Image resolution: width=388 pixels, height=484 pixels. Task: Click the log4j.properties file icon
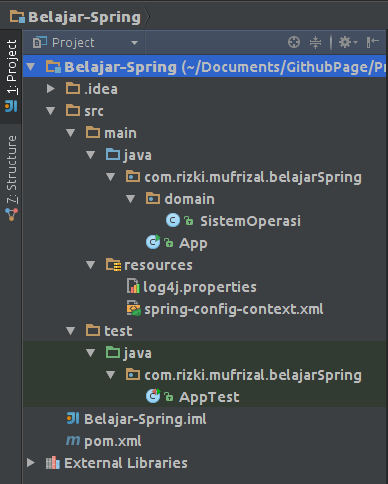pyautogui.click(x=133, y=286)
